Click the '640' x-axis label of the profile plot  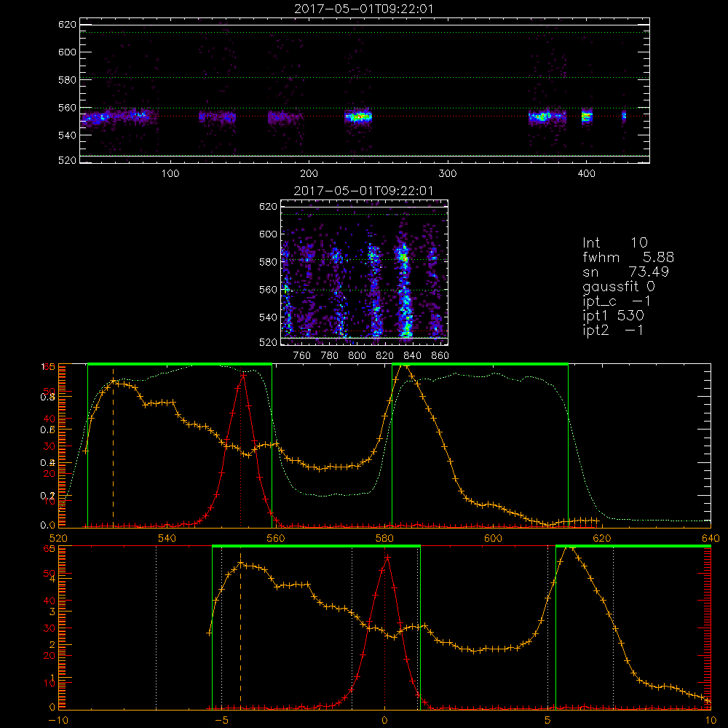coord(711,538)
